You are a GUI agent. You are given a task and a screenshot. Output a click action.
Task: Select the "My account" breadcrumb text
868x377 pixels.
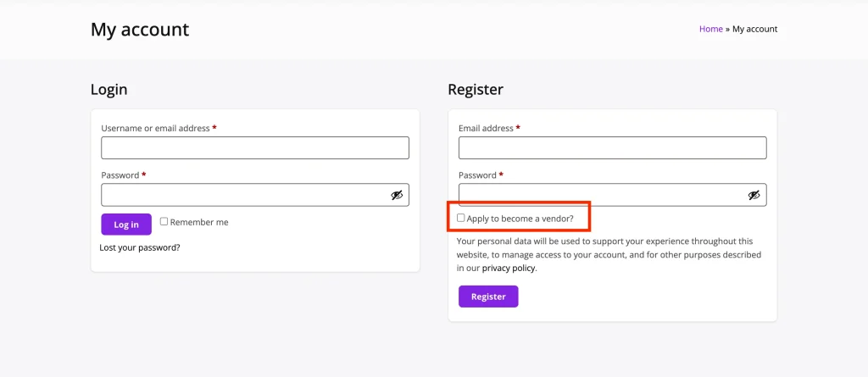point(755,29)
